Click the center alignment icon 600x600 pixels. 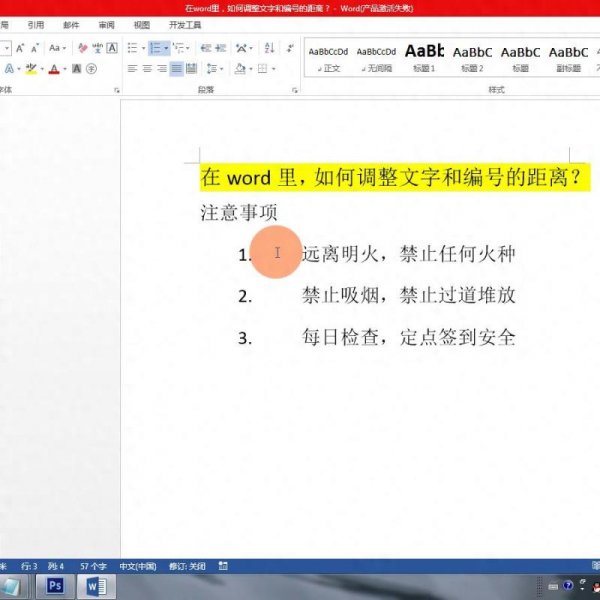click(x=147, y=69)
